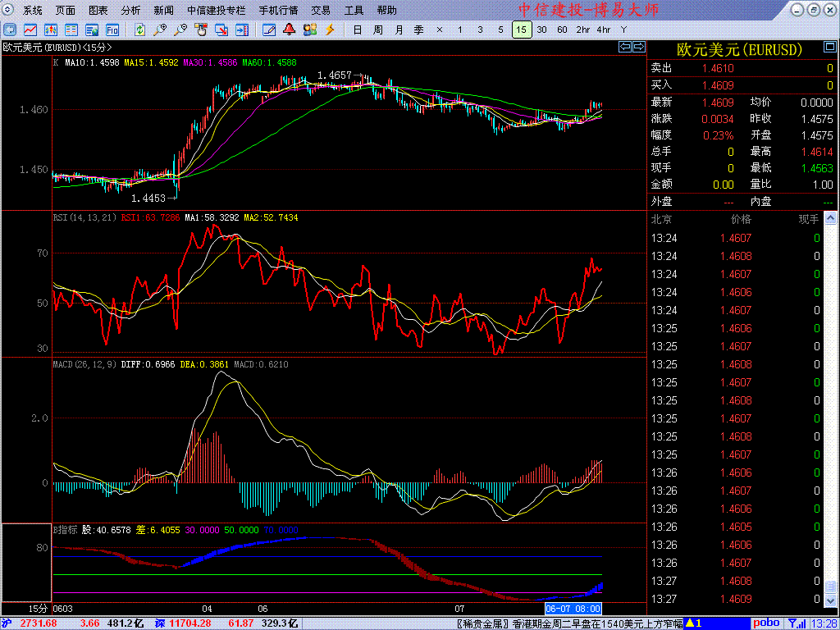Screen dimensions: 840x630
Task: Click the blue arrow sidebar panel icon
Action: tap(242, 30)
